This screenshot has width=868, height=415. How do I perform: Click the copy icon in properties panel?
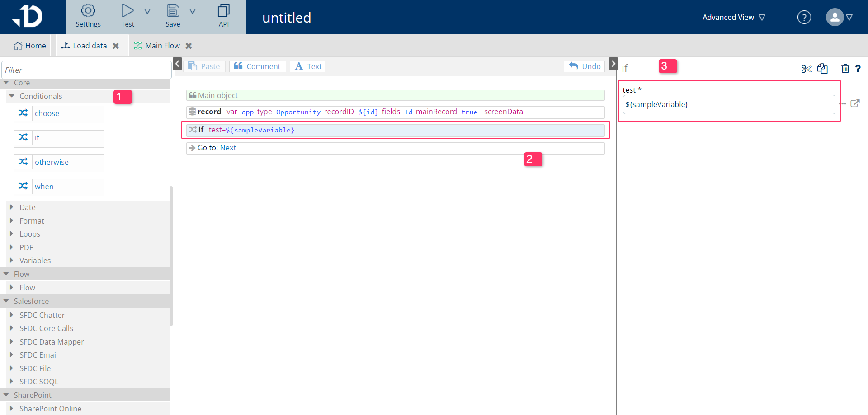tap(822, 69)
